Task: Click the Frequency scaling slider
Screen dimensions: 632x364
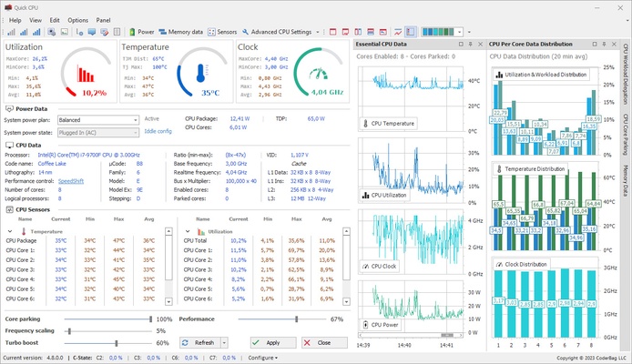Action: [x=108, y=331]
